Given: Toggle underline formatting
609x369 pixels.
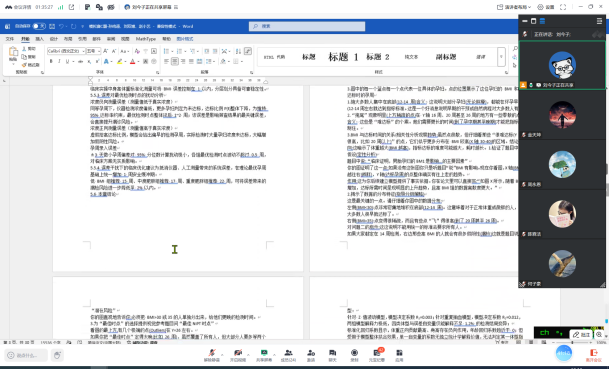Looking at the screenshot, I should [67, 61].
